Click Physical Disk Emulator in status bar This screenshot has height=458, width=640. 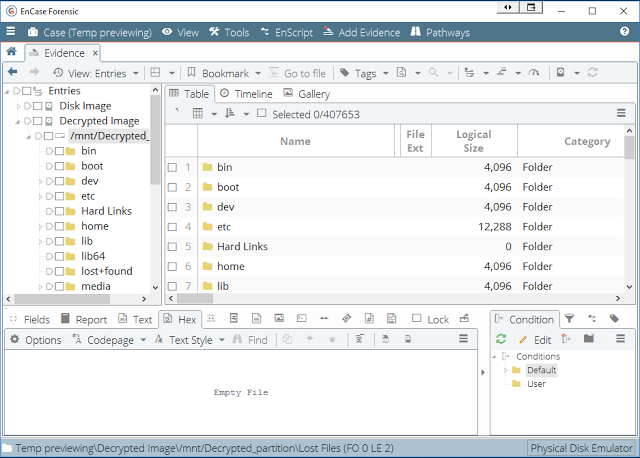581,448
